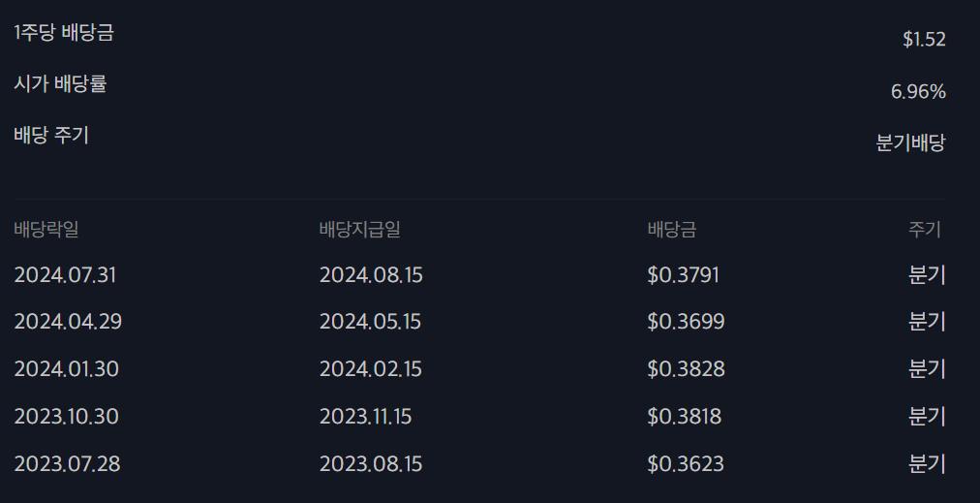The width and height of the screenshot is (980, 503).
Task: Click the $0.3699 dividend amount
Action: 686,322
